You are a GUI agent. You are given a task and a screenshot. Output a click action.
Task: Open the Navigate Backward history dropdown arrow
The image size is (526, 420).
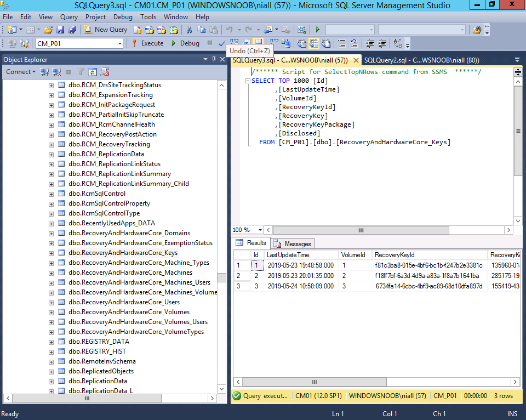coord(276,30)
